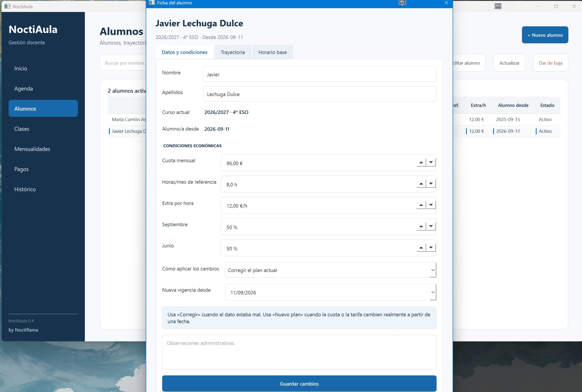Click the Apellidos input field
Screen dimensions: 582x392
(x=320, y=94)
